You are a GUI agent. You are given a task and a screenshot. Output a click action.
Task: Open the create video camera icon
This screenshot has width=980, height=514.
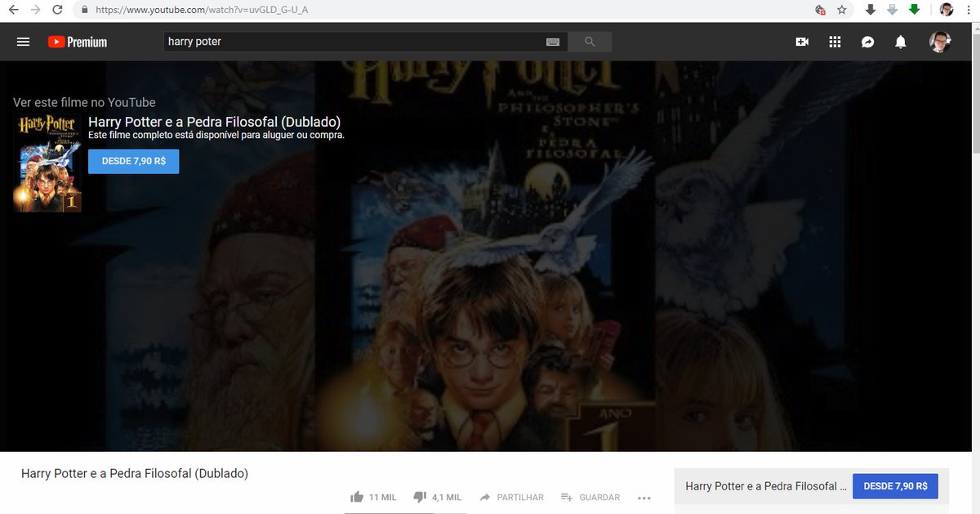point(802,42)
